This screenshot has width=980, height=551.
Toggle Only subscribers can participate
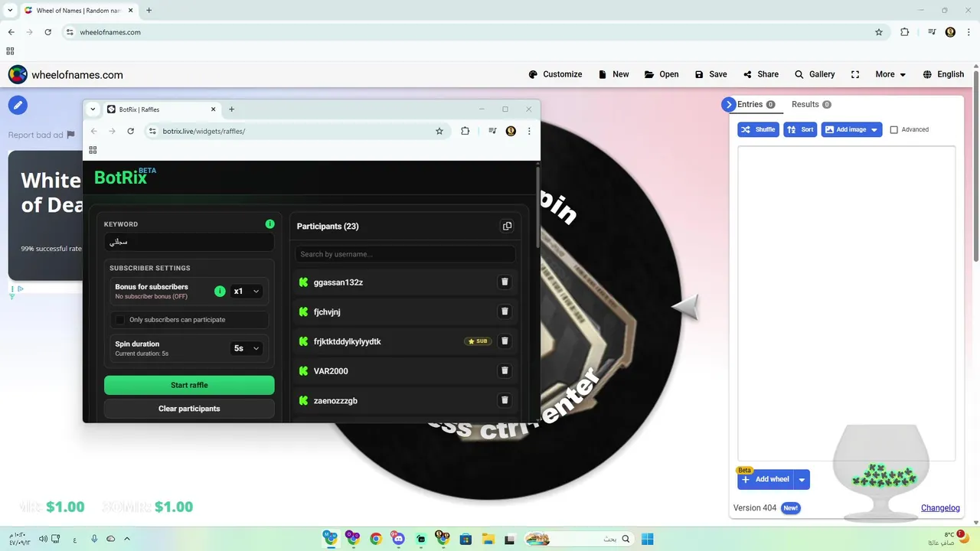120,320
